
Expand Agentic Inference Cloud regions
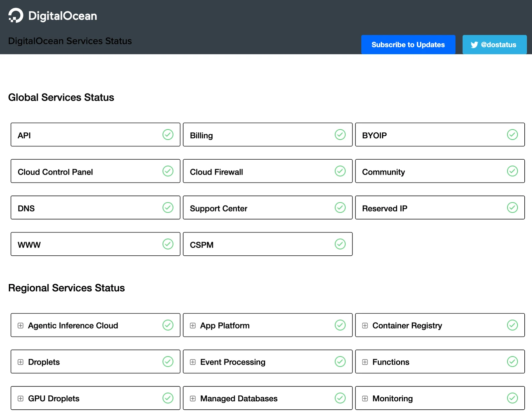[x=21, y=326]
